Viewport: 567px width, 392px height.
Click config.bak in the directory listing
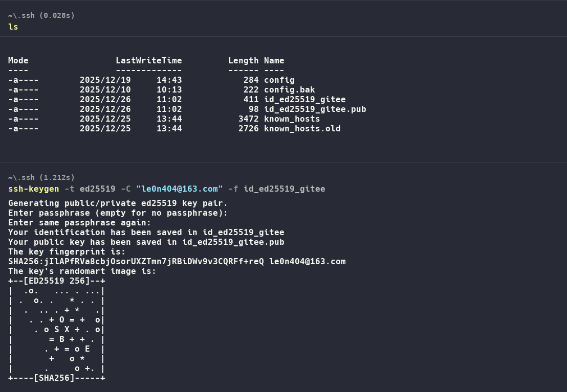coord(289,90)
